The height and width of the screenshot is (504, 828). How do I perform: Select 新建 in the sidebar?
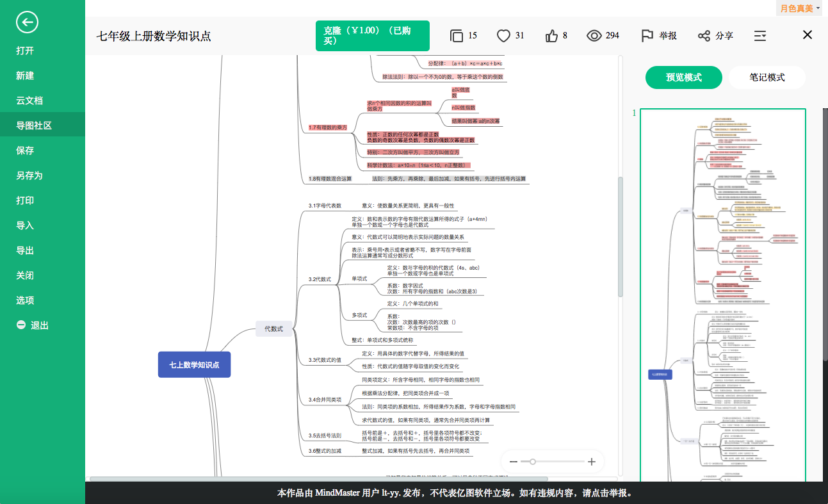[25, 76]
